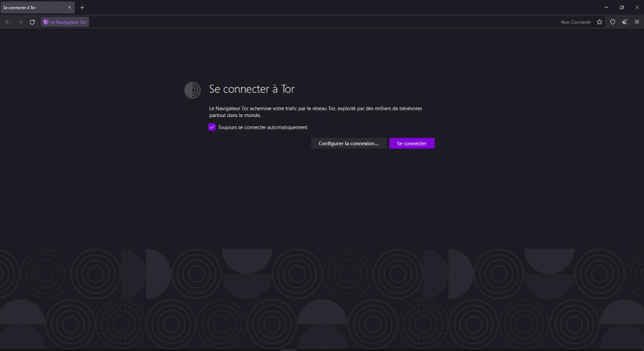Click the back navigation arrow
Screen dimensions: 644x351
8,22
